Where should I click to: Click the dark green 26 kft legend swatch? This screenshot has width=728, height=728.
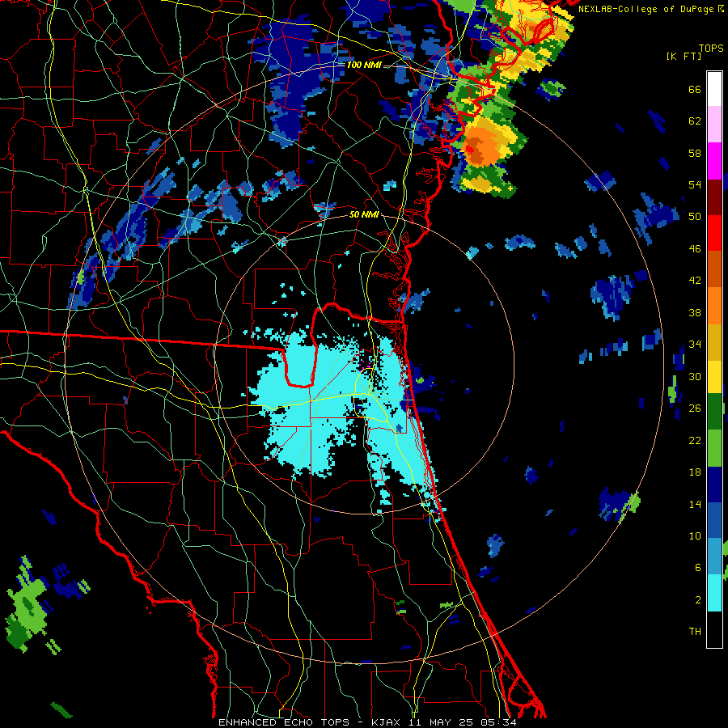tap(714, 412)
